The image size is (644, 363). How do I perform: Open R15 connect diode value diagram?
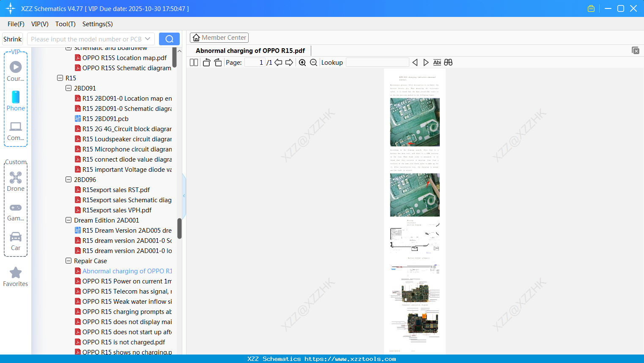point(123,159)
